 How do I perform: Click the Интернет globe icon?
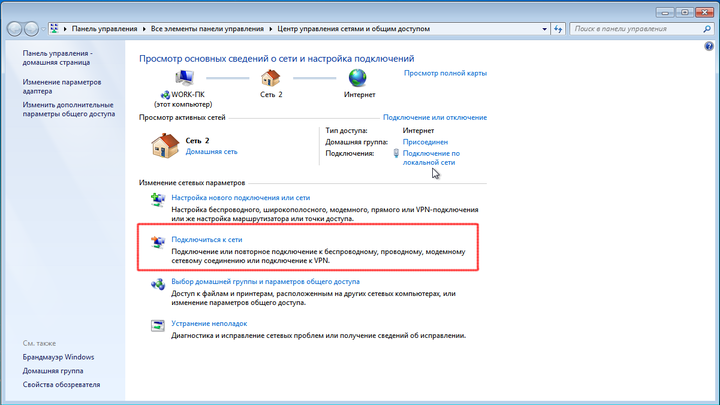coord(357,78)
